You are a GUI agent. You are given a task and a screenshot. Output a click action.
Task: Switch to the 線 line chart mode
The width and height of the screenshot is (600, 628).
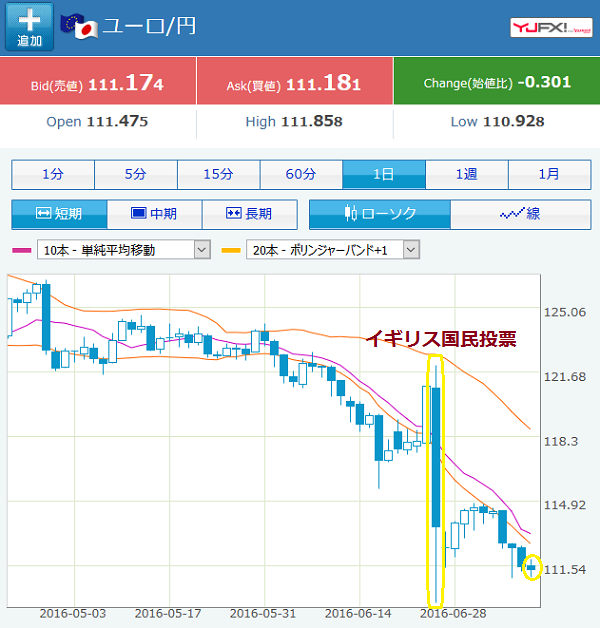click(x=521, y=214)
